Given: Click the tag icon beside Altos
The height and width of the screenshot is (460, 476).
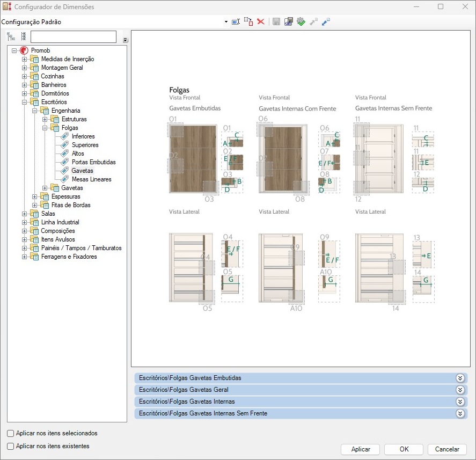Looking at the screenshot, I should (x=64, y=154).
